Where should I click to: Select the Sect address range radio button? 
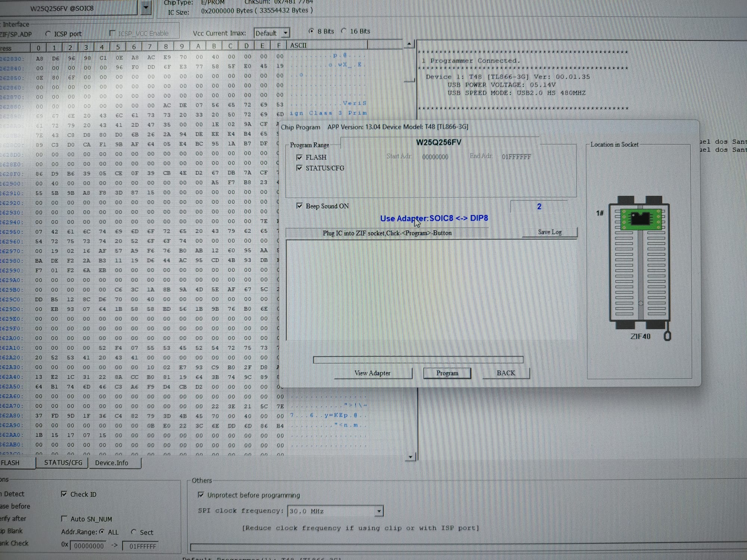(x=134, y=532)
